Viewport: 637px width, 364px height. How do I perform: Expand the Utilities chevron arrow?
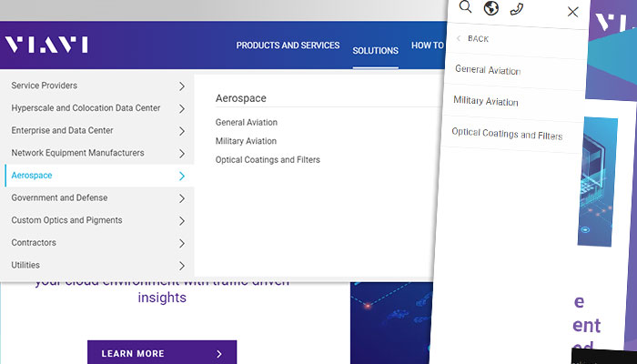[182, 266]
